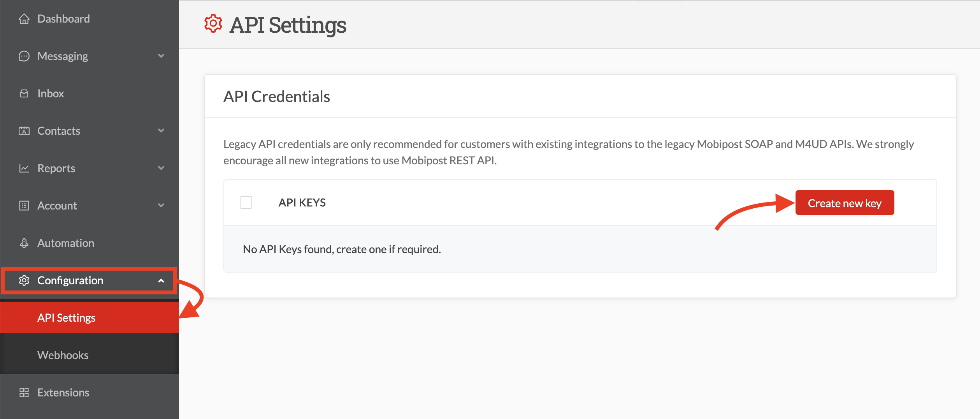
Task: Expand the Messaging menu chevron
Action: click(161, 56)
